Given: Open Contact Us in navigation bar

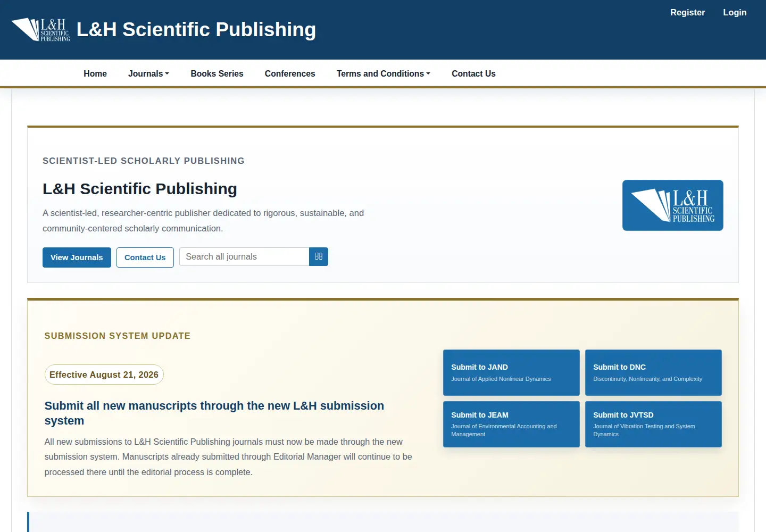Looking at the screenshot, I should (473, 74).
